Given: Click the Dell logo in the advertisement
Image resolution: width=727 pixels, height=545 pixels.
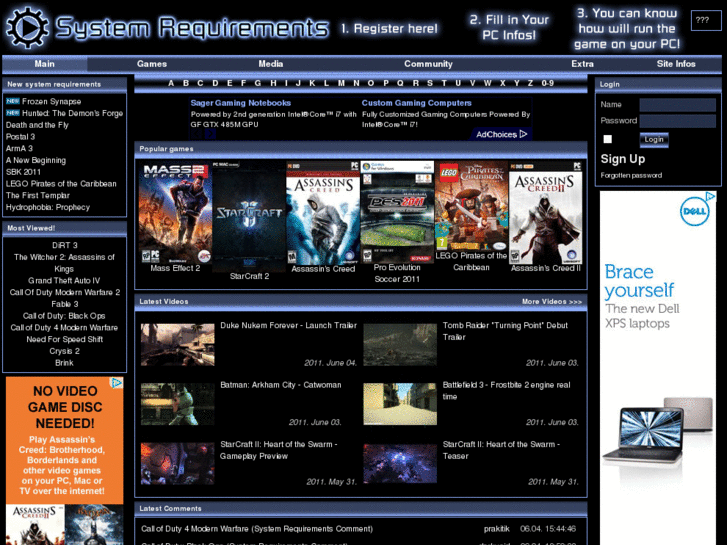Looking at the screenshot, I should pyautogui.click(x=694, y=212).
